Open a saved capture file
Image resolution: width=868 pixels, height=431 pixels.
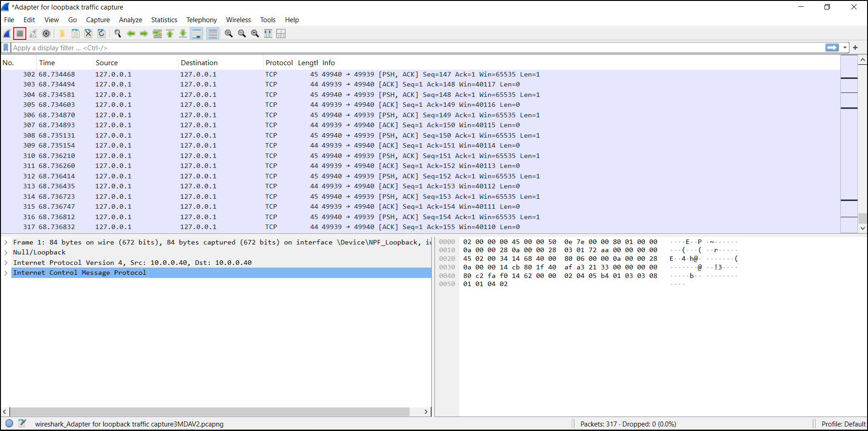point(62,34)
